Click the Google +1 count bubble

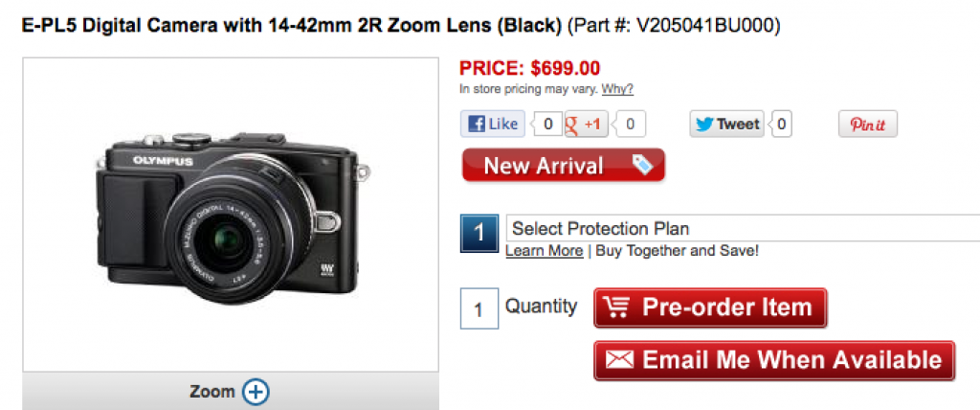tap(633, 124)
